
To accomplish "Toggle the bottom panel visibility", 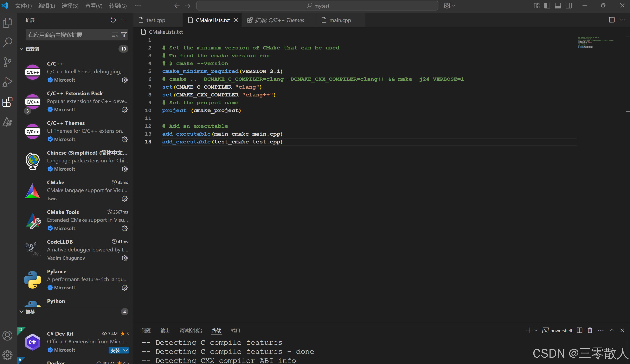I will 558,6.
